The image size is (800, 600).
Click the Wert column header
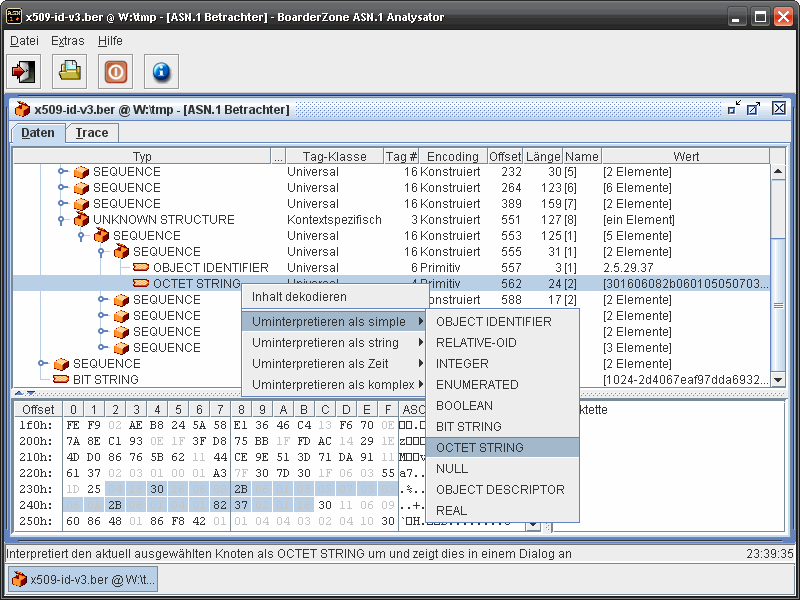pos(686,156)
